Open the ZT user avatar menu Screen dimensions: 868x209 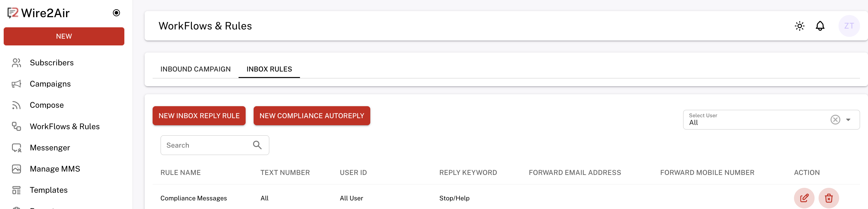tap(848, 26)
